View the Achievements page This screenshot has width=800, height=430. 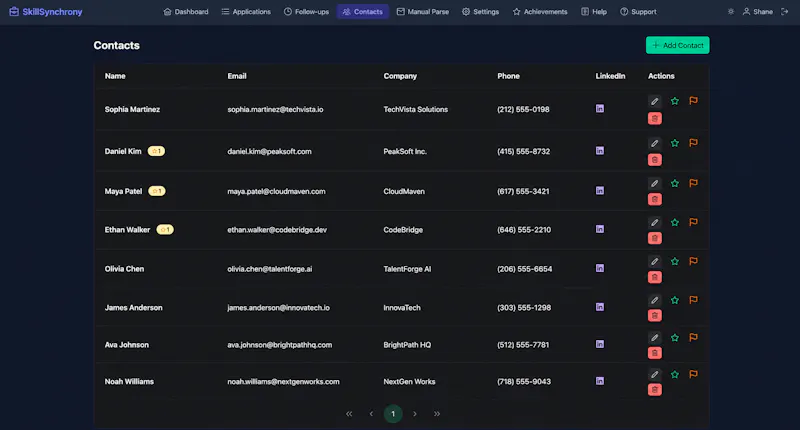click(x=540, y=11)
